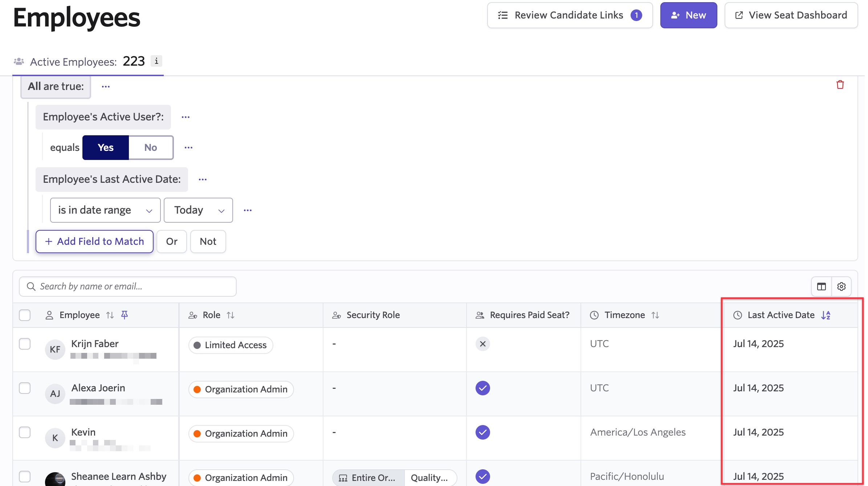Select the checkbox for Alexa Joerin

tap(25, 388)
